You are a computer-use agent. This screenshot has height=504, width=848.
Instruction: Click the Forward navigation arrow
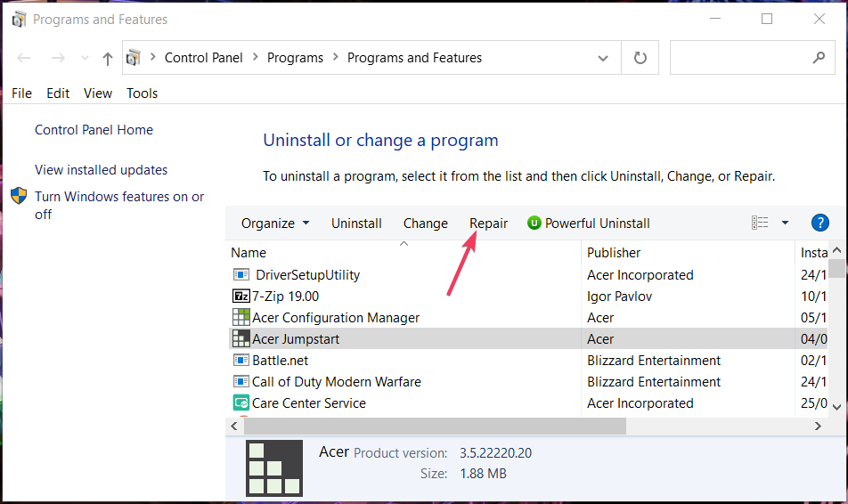[58, 58]
